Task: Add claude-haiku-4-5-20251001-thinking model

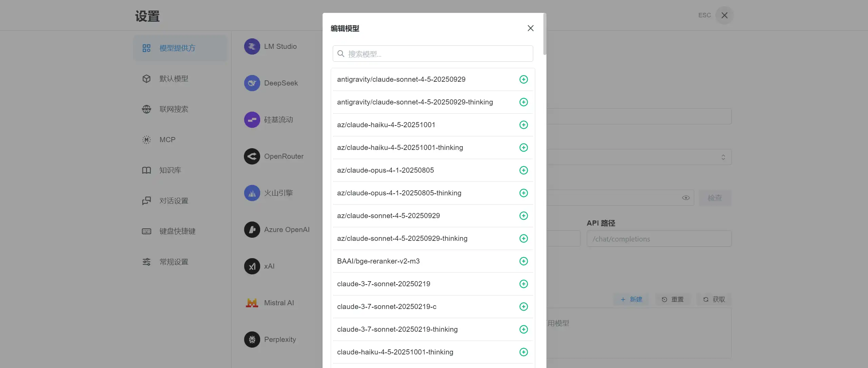Action: (x=523, y=352)
